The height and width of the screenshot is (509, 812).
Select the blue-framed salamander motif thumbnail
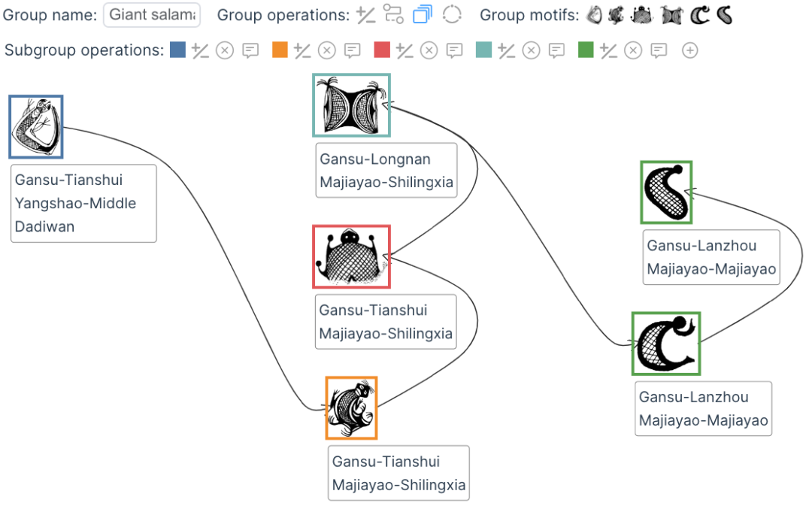[x=36, y=127]
